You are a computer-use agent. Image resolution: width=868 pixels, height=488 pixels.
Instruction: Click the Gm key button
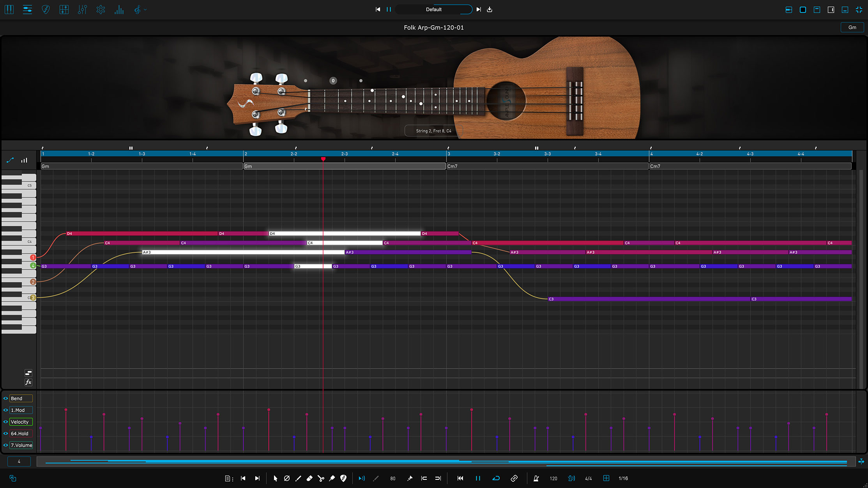[852, 27]
